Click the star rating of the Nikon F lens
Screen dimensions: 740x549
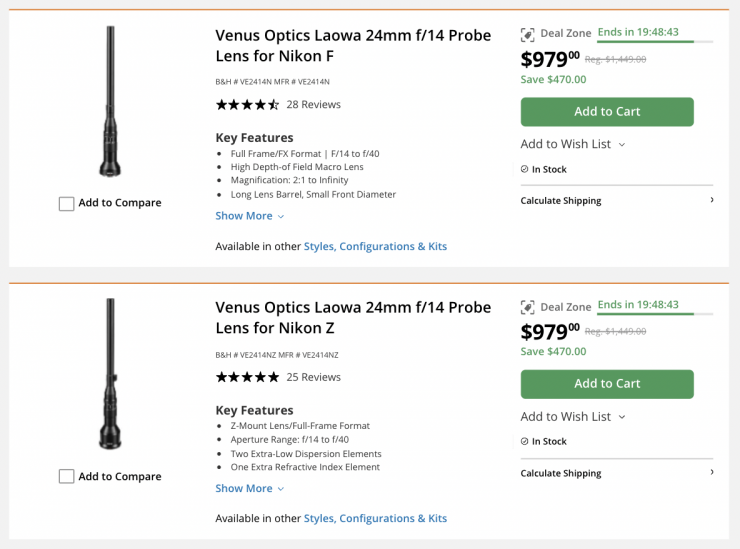click(247, 104)
